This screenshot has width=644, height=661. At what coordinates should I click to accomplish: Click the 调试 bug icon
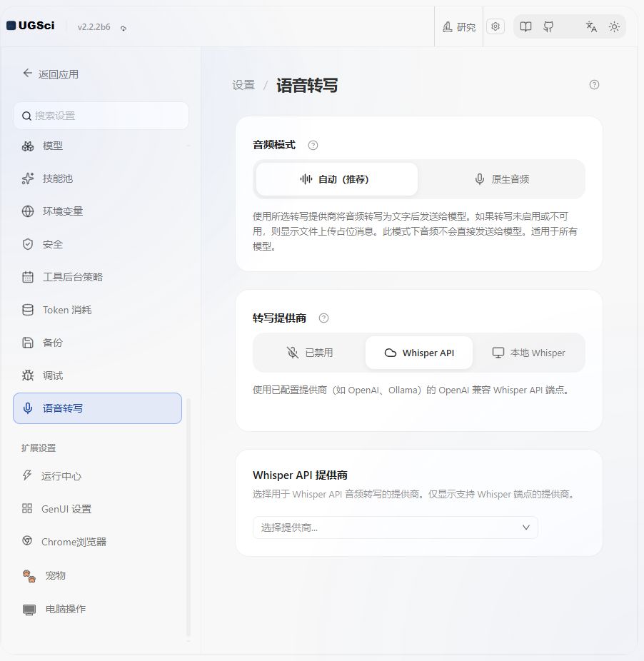click(x=28, y=375)
